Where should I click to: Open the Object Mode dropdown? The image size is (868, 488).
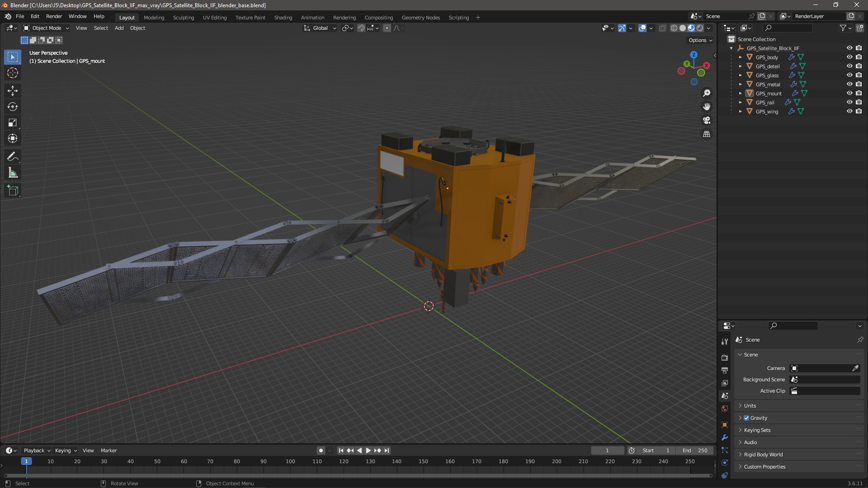[46, 28]
